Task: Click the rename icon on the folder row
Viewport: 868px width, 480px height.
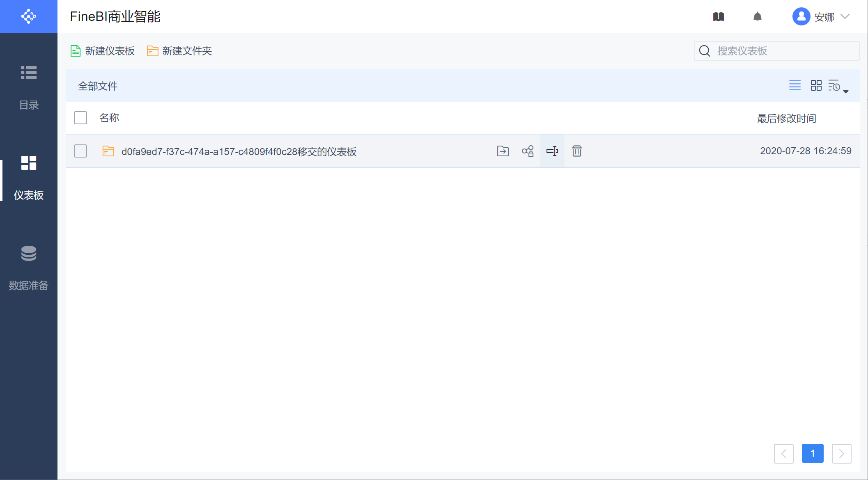Action: coord(552,151)
